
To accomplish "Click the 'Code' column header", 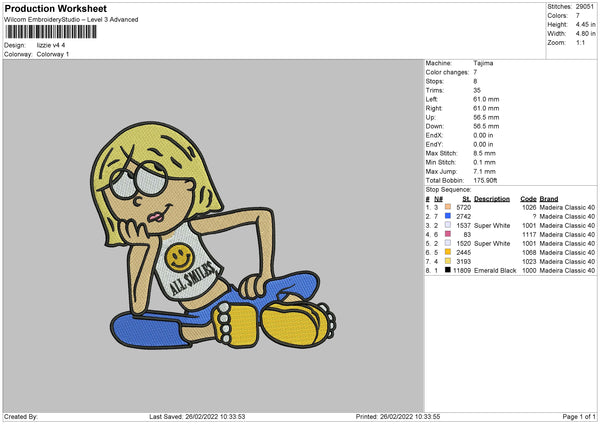I will 528,199.
